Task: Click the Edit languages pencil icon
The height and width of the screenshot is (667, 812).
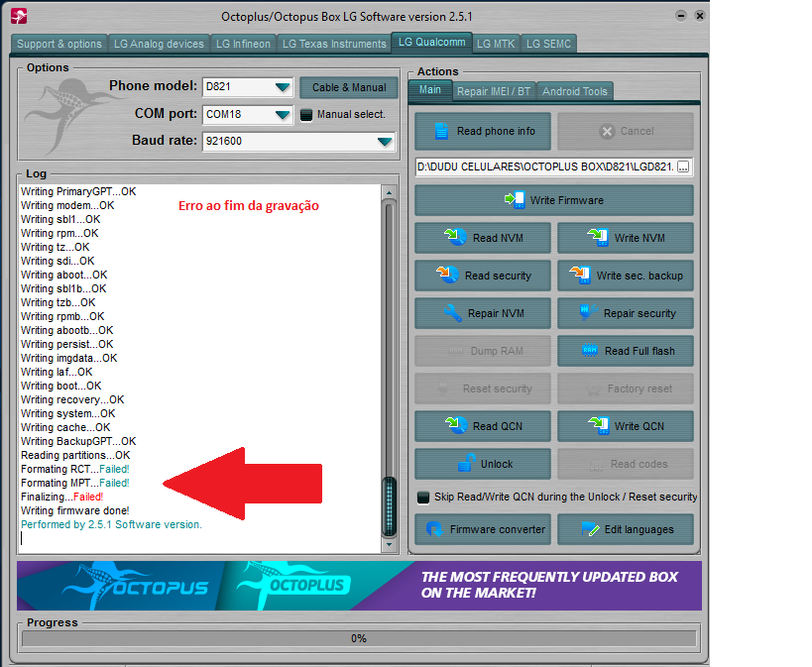Action: click(590, 529)
